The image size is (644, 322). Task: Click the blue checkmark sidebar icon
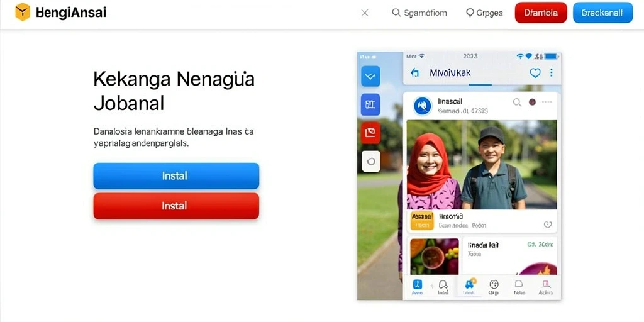point(370,76)
